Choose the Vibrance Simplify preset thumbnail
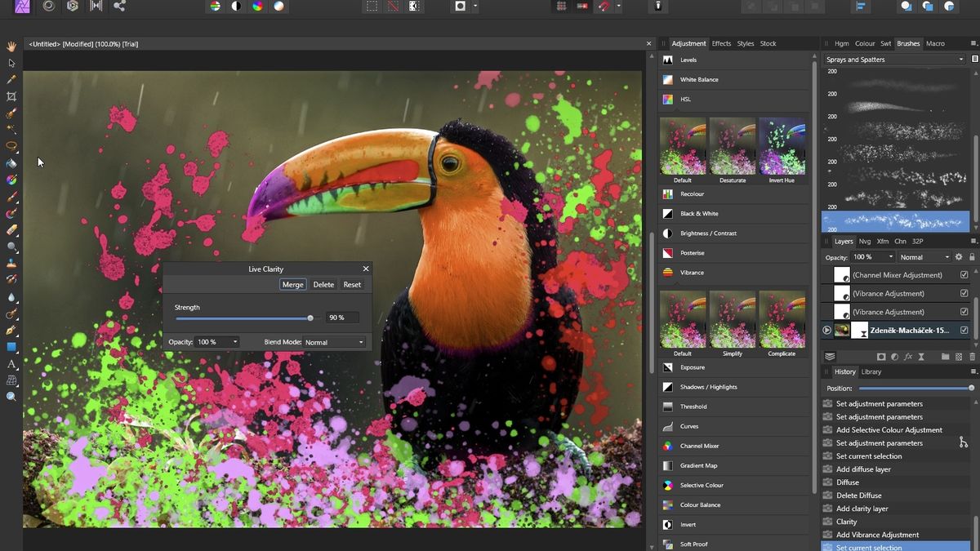This screenshot has height=551, width=980. click(x=732, y=319)
